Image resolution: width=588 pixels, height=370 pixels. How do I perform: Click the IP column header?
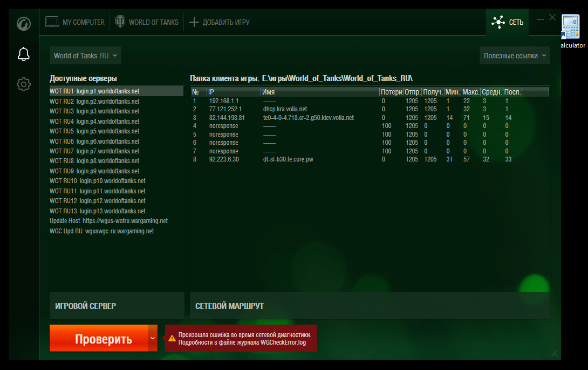[234, 92]
